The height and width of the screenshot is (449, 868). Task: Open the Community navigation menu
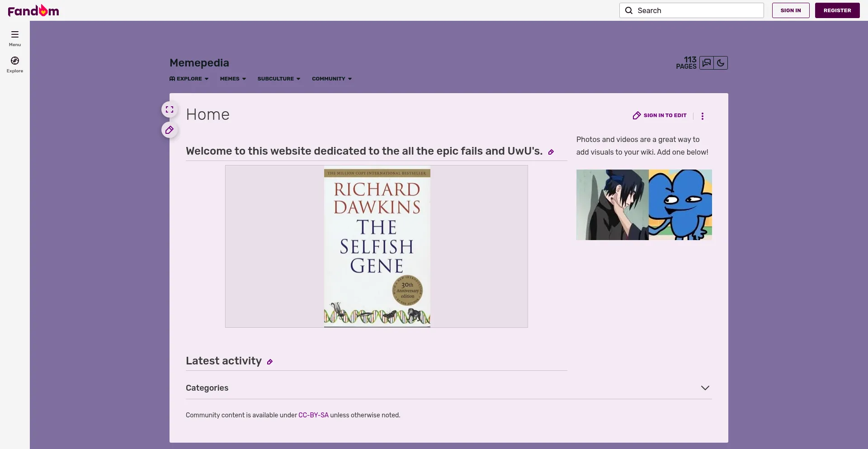331,79
